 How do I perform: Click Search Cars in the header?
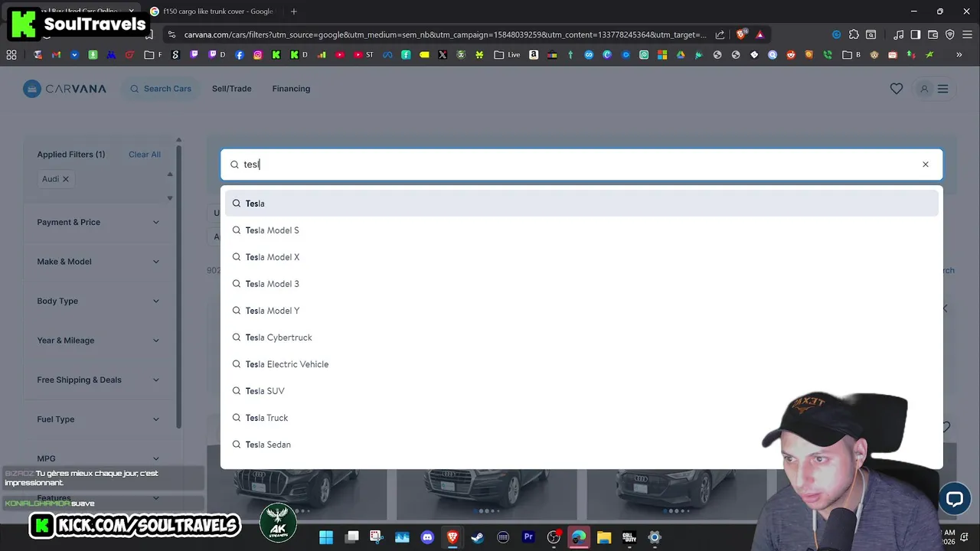coord(161,89)
